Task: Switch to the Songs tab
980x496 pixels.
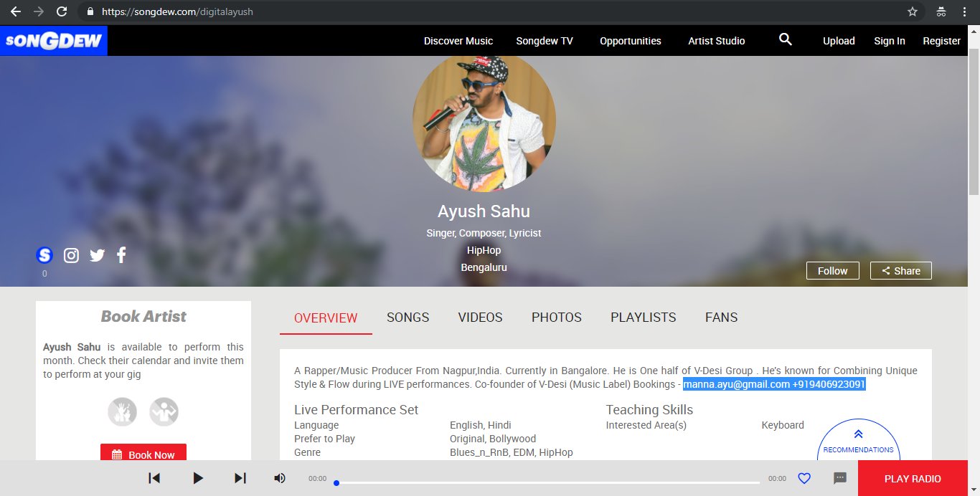Action: [407, 317]
